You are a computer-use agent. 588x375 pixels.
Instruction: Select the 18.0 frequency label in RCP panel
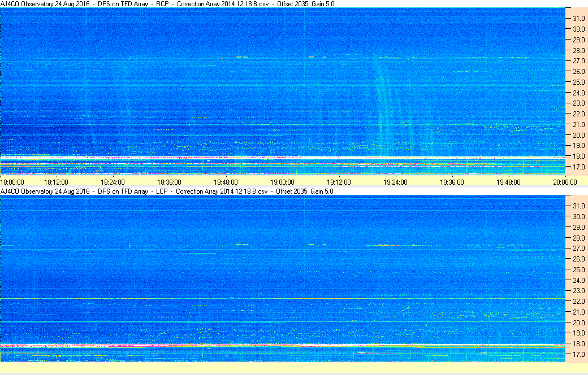(x=578, y=156)
